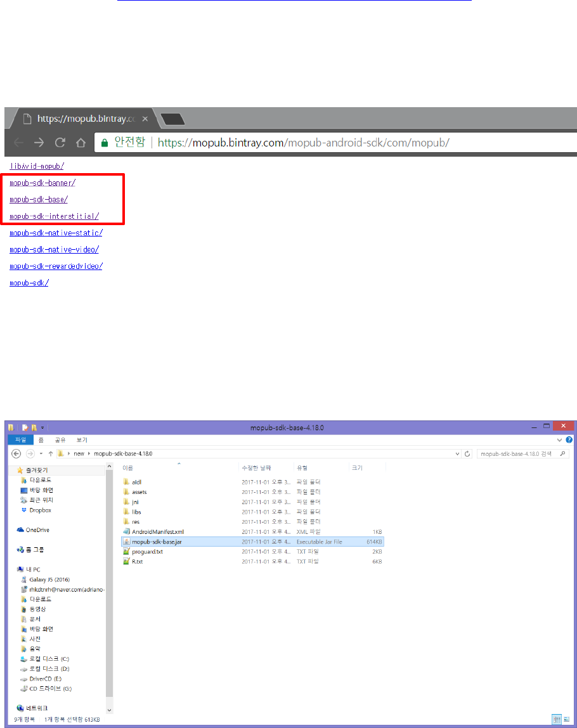The width and height of the screenshot is (577, 728).
Task: Switch to details view icon
Action: (x=557, y=719)
